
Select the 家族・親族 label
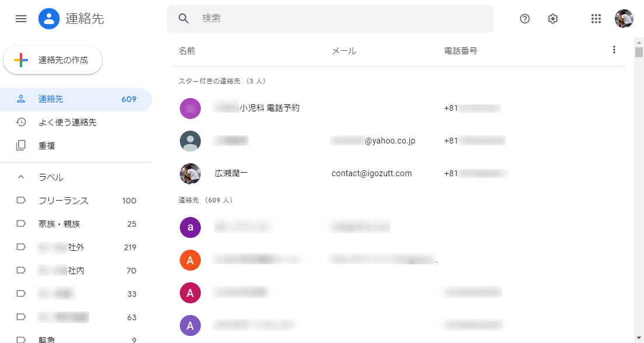(x=59, y=224)
